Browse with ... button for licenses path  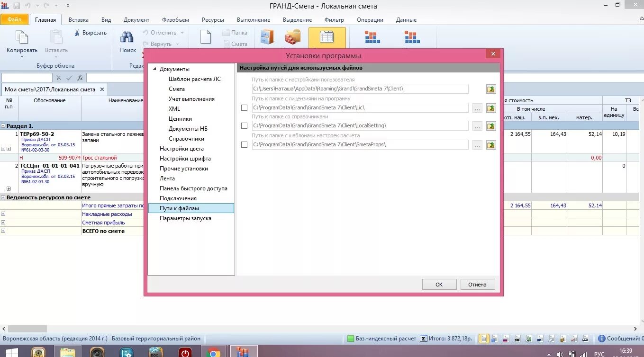tap(478, 107)
